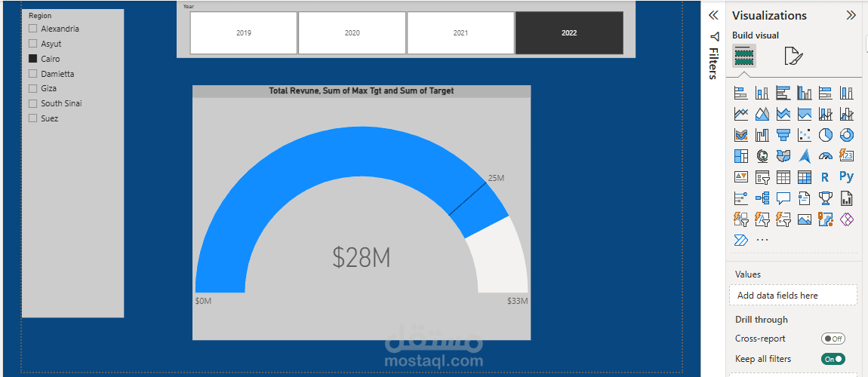Image resolution: width=868 pixels, height=377 pixels.
Task: Select year 2020 in the slicer
Action: click(x=352, y=32)
